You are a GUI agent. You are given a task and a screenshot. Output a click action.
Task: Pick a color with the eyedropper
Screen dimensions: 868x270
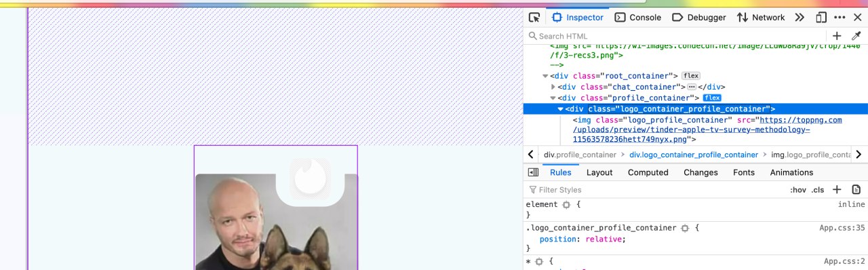pyautogui.click(x=856, y=36)
